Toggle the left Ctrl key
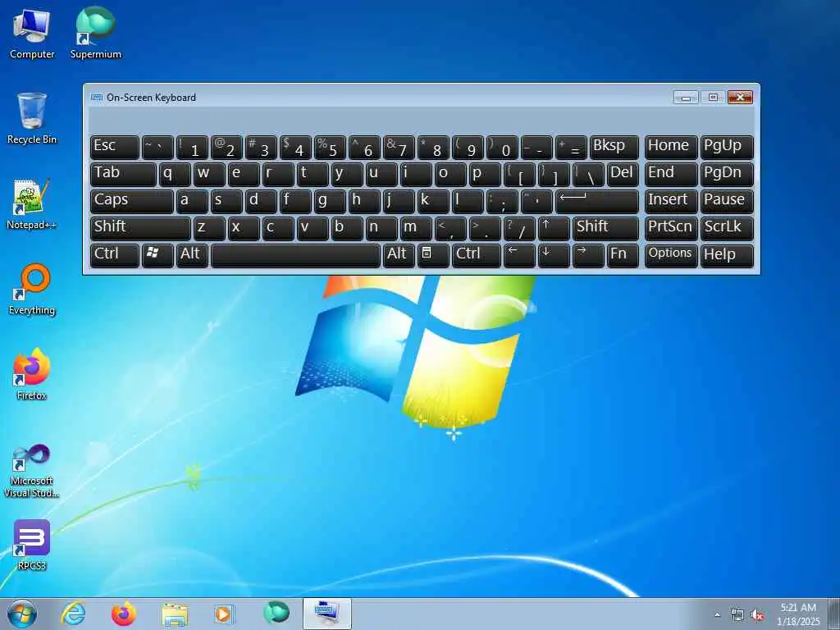This screenshot has height=630, width=840. [x=115, y=256]
